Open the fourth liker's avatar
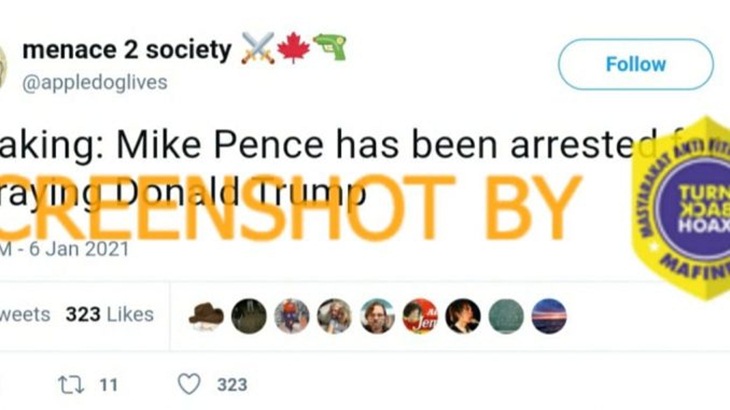730x410 pixels. tap(335, 316)
